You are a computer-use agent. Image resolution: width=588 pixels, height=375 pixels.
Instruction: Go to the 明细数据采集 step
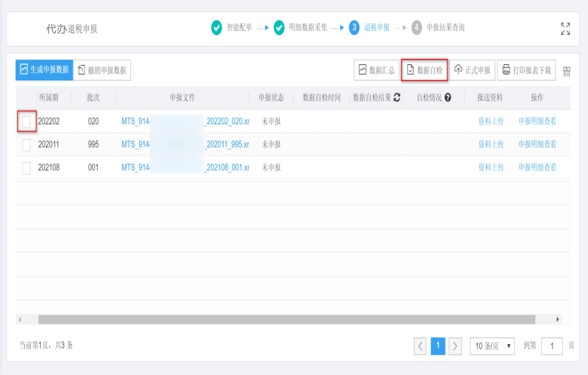[x=308, y=27]
